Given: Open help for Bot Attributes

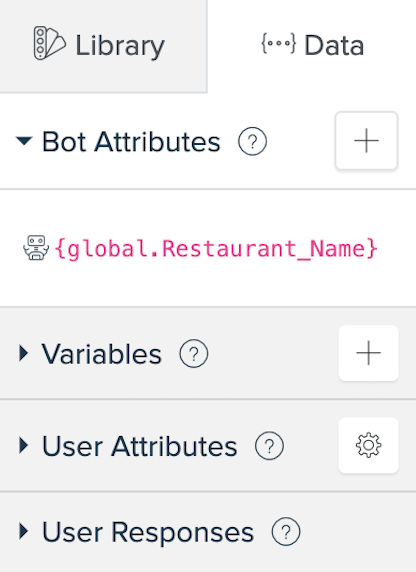Looking at the screenshot, I should [253, 141].
